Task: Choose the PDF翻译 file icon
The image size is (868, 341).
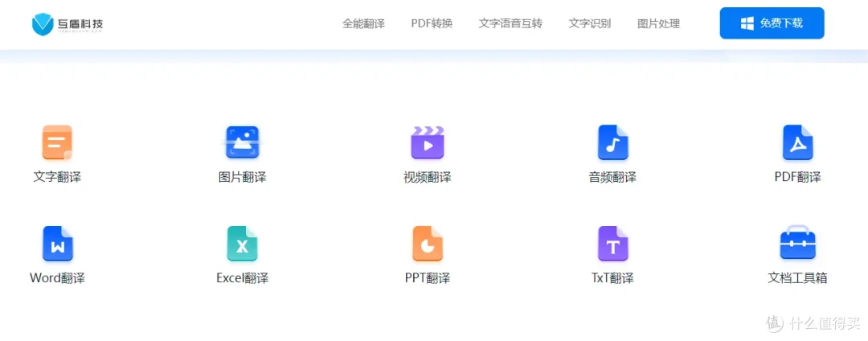Action: click(798, 142)
